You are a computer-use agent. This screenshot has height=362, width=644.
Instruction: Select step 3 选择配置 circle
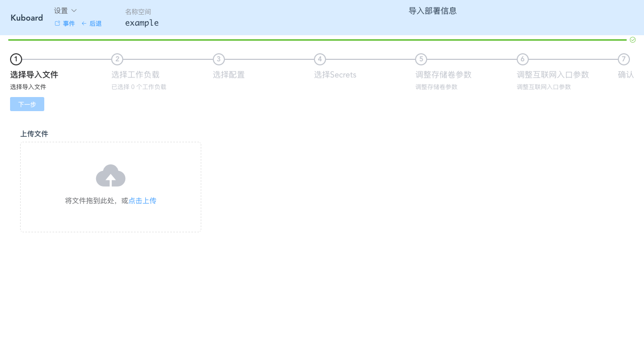(x=218, y=59)
